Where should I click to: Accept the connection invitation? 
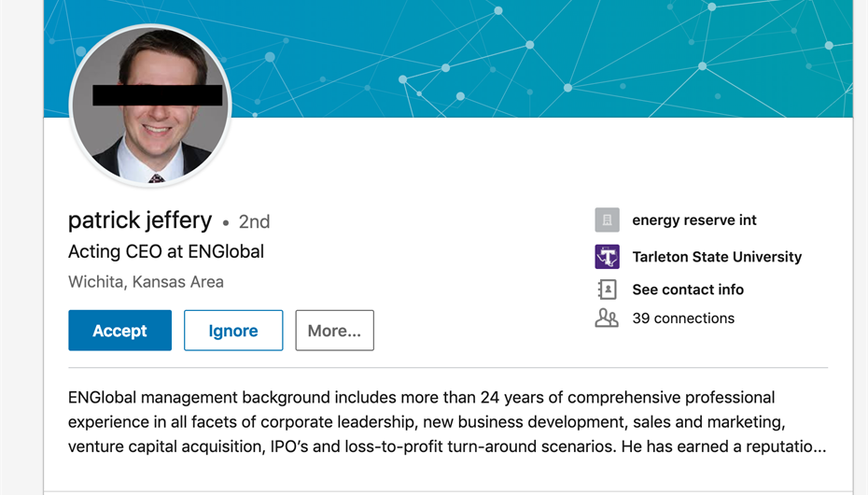click(x=119, y=331)
